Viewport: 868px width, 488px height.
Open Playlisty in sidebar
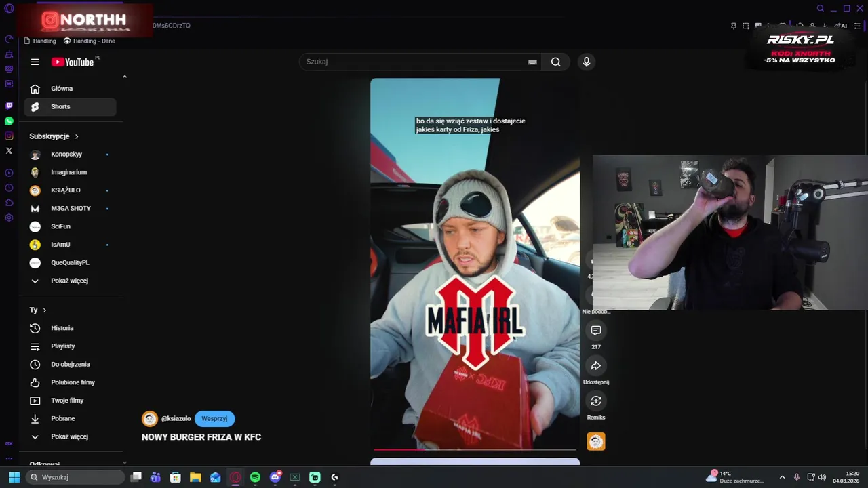click(71, 346)
